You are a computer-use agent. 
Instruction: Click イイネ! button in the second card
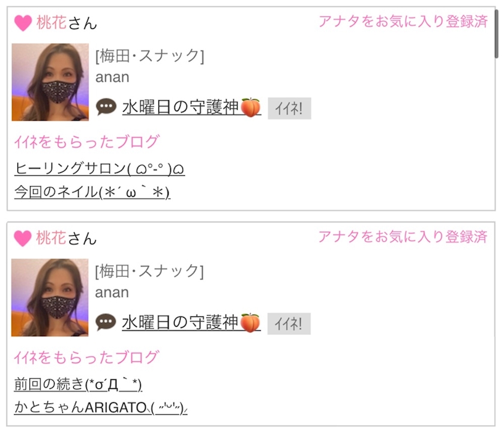[289, 324]
